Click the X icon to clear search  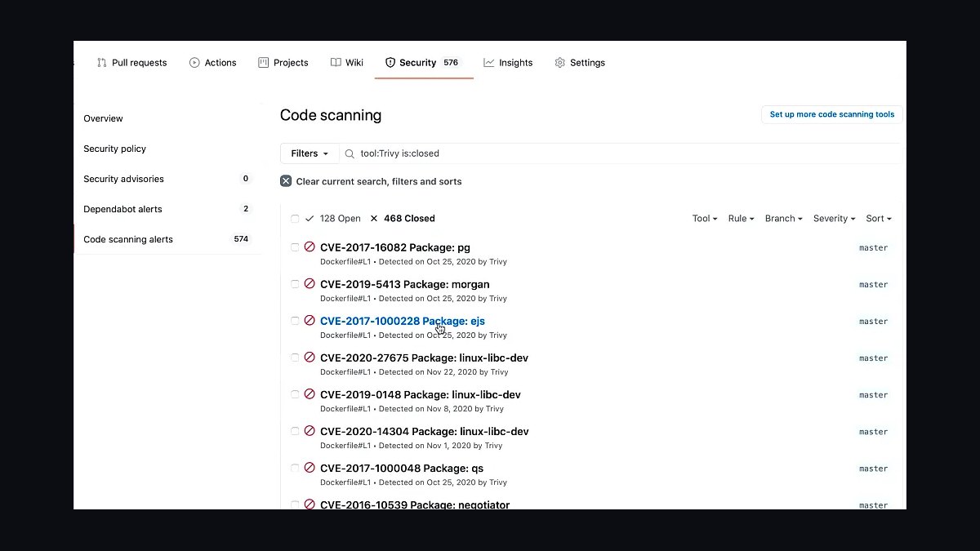pos(286,181)
